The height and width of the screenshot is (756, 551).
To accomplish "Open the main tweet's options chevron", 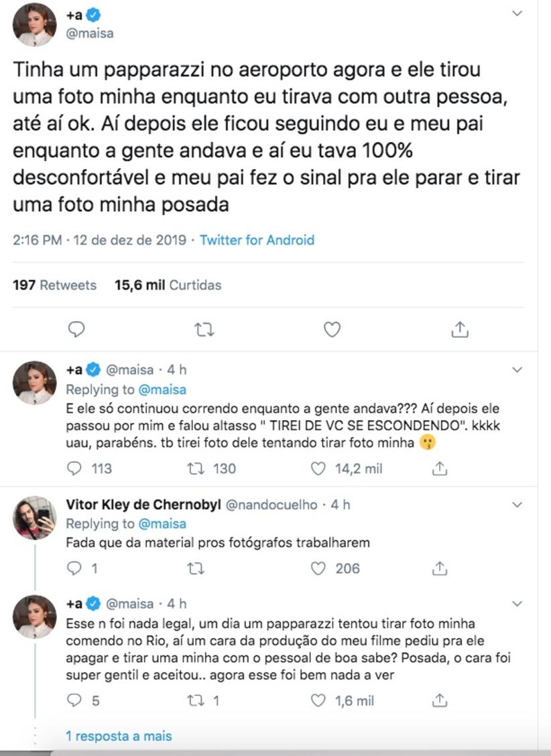I will (517, 13).
